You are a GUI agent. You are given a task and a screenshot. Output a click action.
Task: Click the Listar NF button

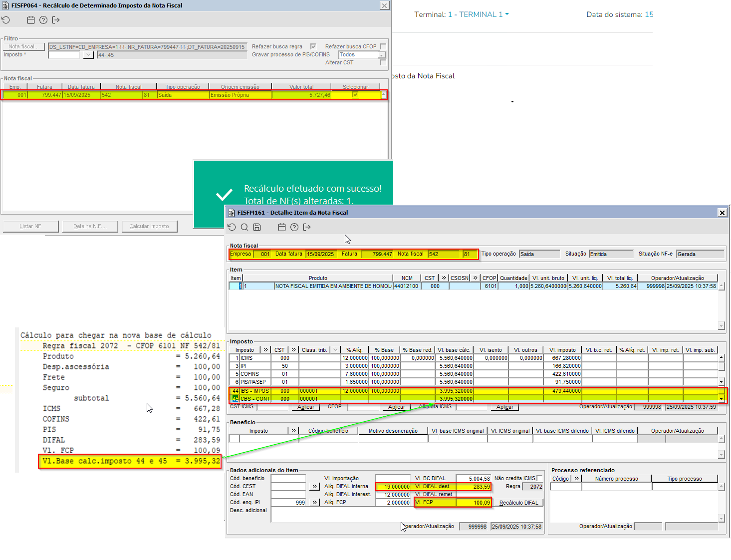[x=30, y=227]
